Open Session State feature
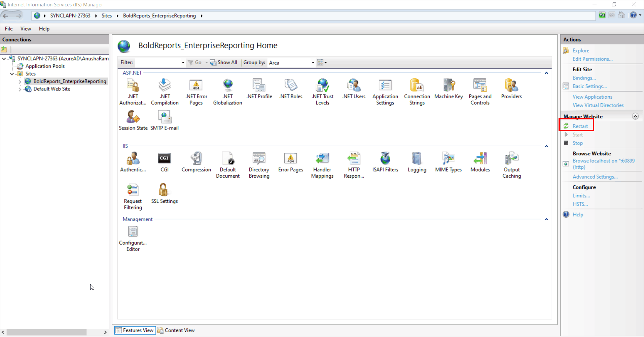Viewport: 644px width, 337px height. pyautogui.click(x=133, y=120)
